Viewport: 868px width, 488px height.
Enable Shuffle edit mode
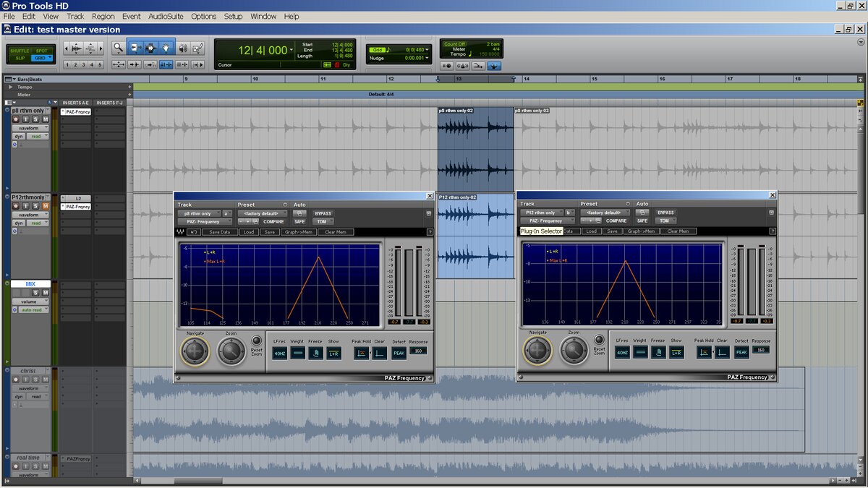19,51
